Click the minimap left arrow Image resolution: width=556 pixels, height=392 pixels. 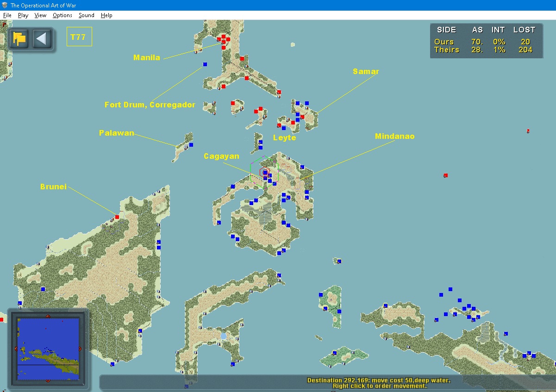(x=17, y=348)
